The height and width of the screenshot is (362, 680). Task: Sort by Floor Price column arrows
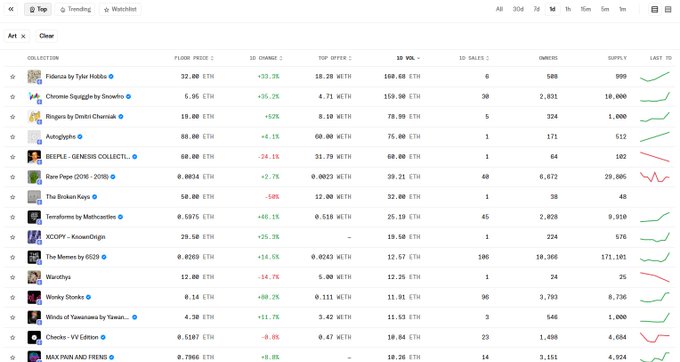[x=212, y=58]
